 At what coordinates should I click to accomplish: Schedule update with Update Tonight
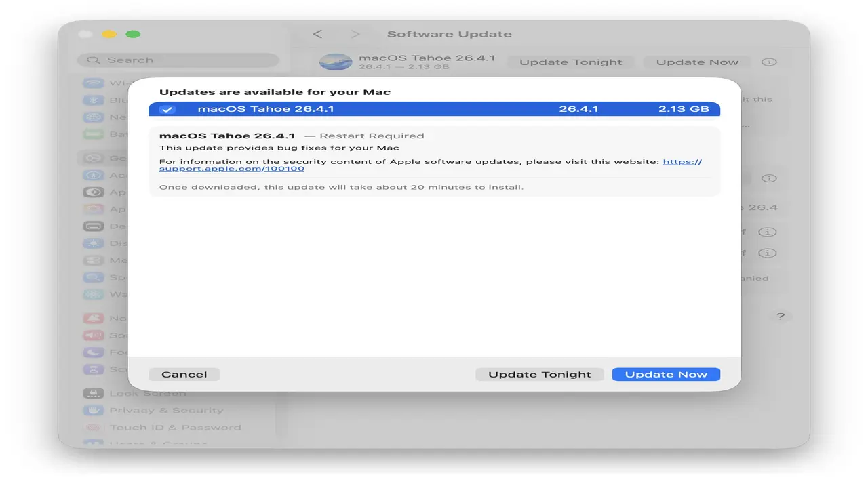click(x=539, y=374)
